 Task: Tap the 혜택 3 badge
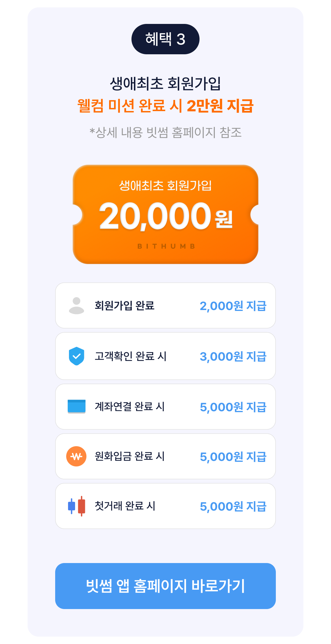(x=165, y=39)
